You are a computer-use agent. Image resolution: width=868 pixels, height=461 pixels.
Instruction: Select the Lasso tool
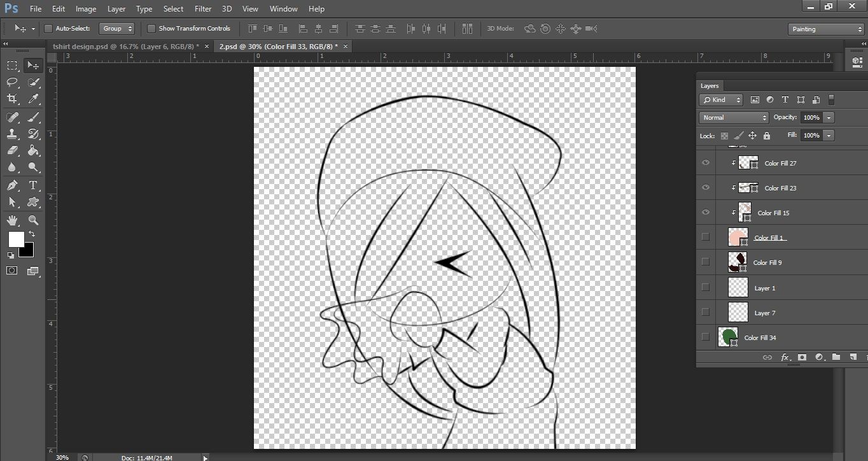tap(12, 82)
